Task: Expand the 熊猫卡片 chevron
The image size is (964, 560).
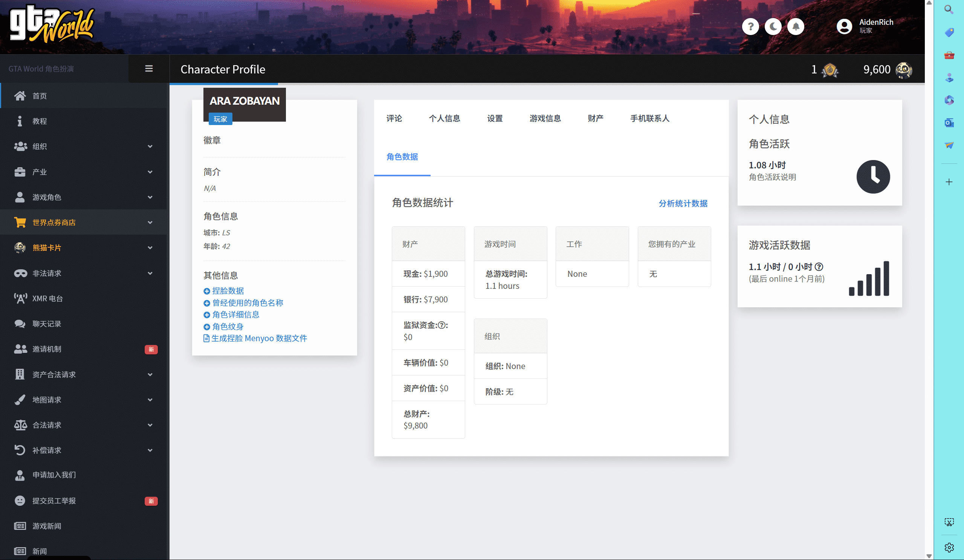Action: coord(150,247)
